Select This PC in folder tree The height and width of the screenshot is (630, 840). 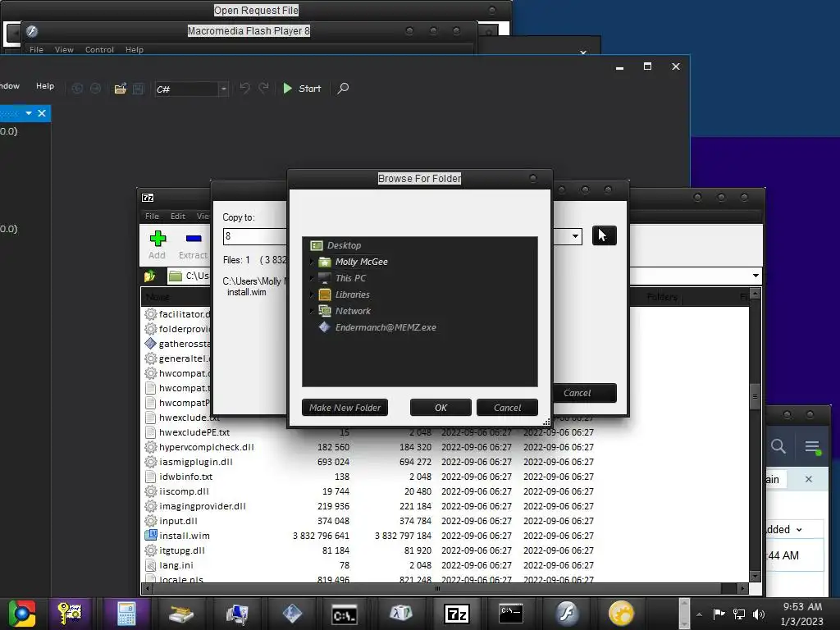click(x=350, y=278)
